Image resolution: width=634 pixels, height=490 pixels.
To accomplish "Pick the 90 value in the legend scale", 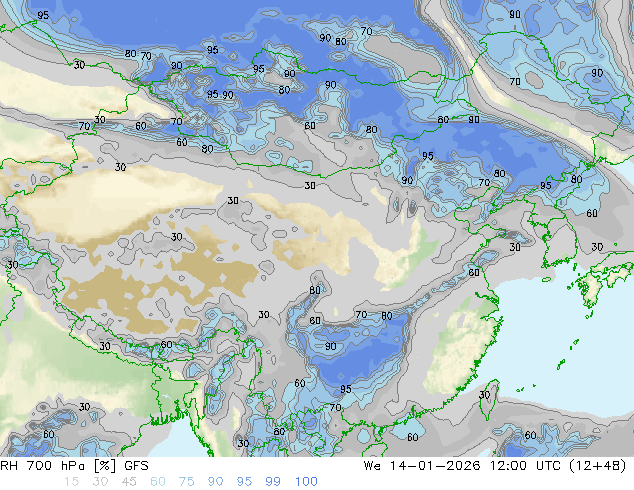I will coord(215,482).
